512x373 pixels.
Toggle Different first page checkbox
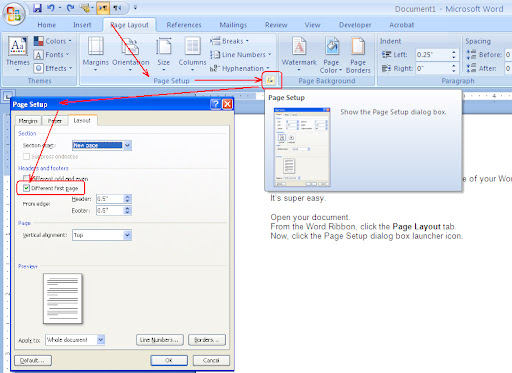tap(26, 188)
